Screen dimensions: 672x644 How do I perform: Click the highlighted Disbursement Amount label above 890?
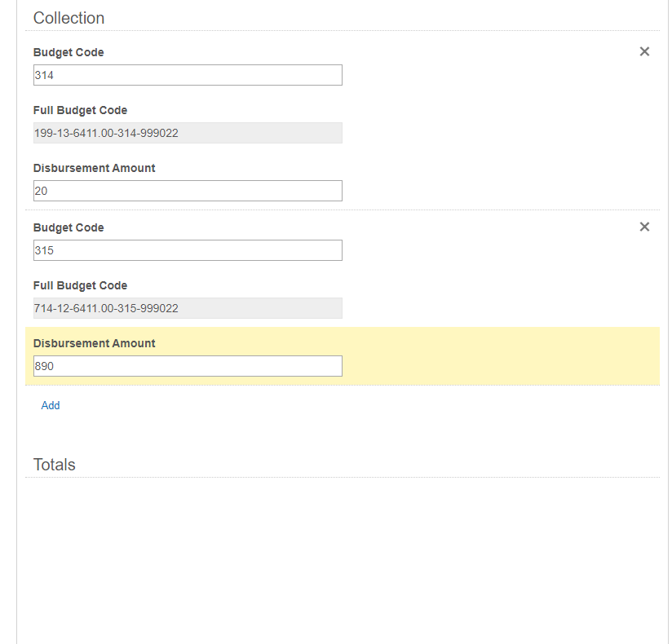(95, 343)
